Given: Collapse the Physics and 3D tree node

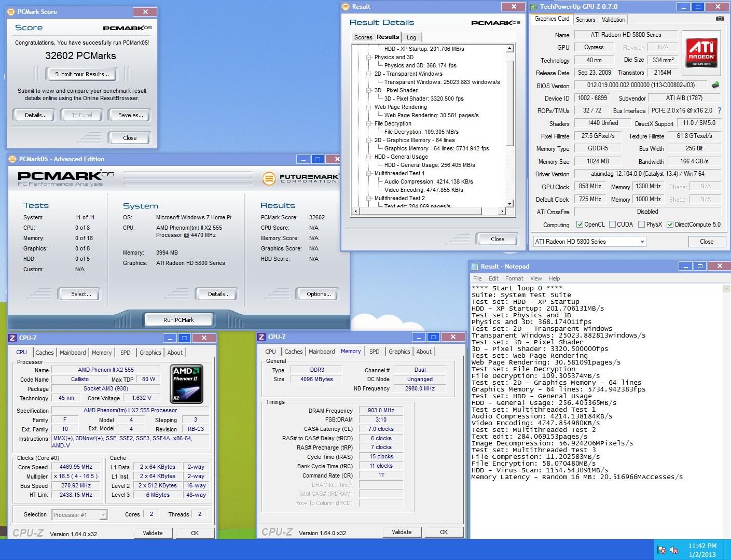Looking at the screenshot, I should pyautogui.click(x=369, y=57).
